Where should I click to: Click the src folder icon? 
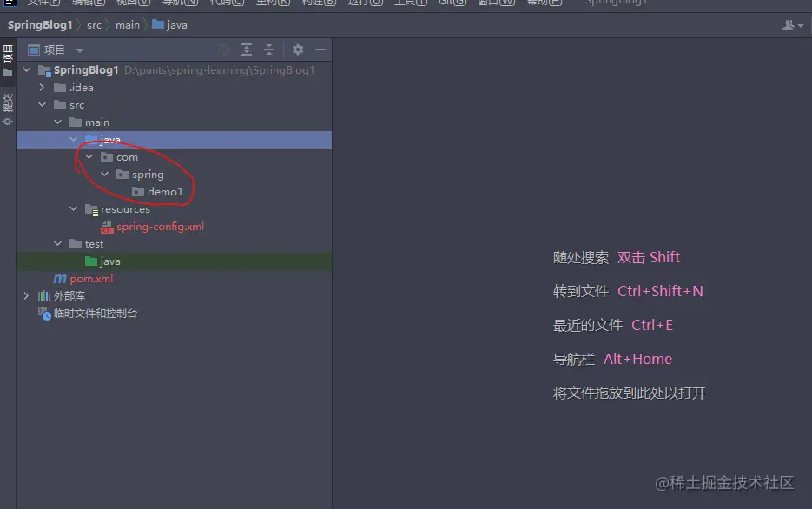tap(60, 105)
